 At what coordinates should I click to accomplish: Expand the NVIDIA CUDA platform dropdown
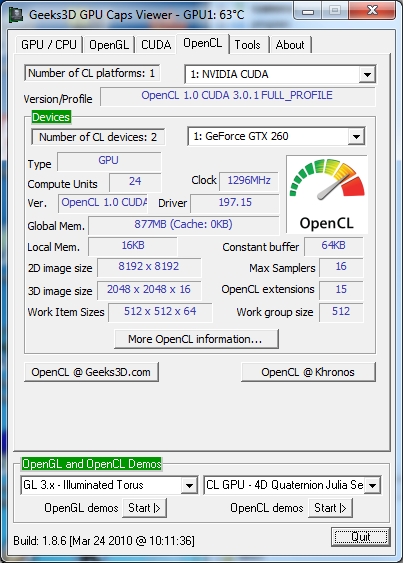pos(367,74)
